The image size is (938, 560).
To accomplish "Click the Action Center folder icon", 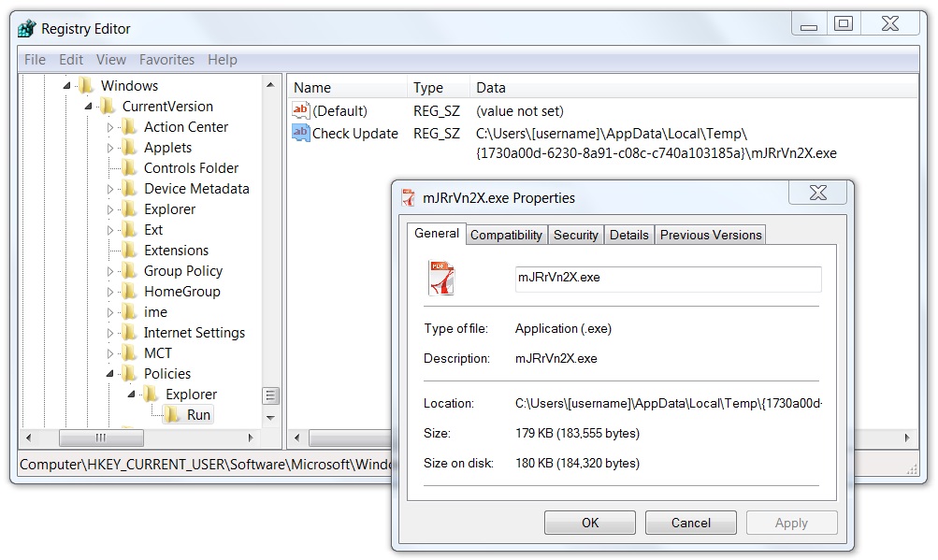I will coord(130,127).
